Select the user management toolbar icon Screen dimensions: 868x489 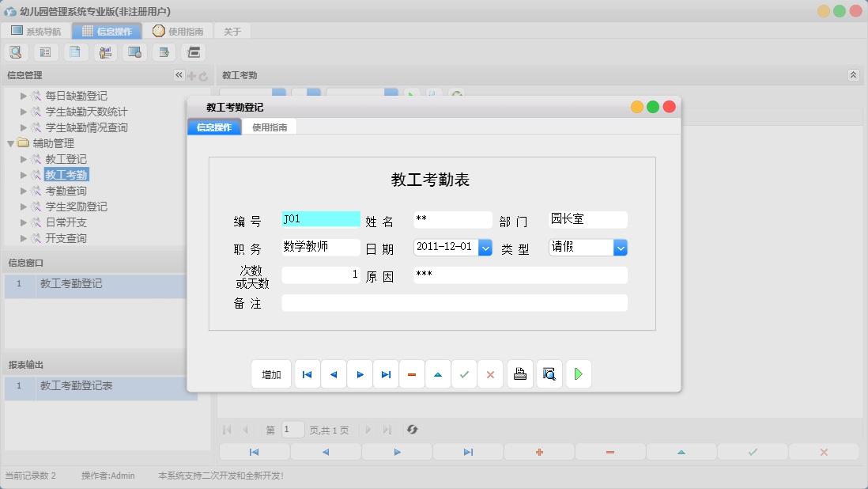105,51
